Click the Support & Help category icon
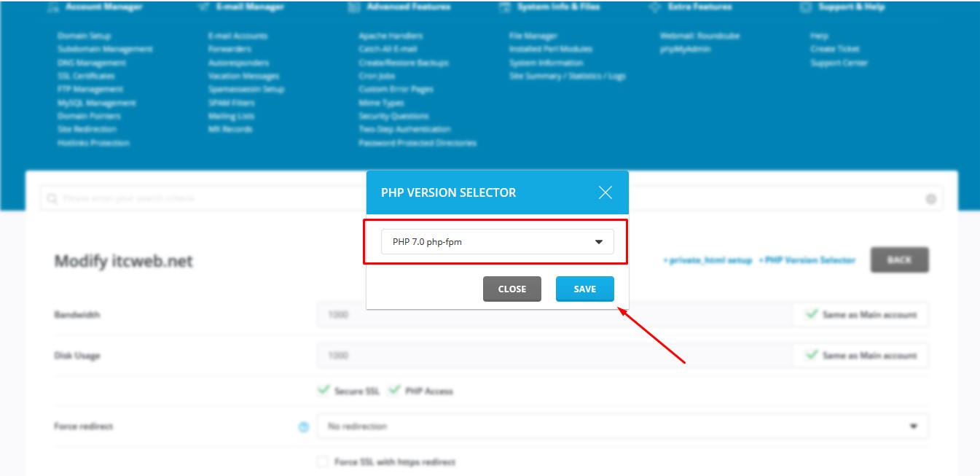980x476 pixels. [804, 6]
